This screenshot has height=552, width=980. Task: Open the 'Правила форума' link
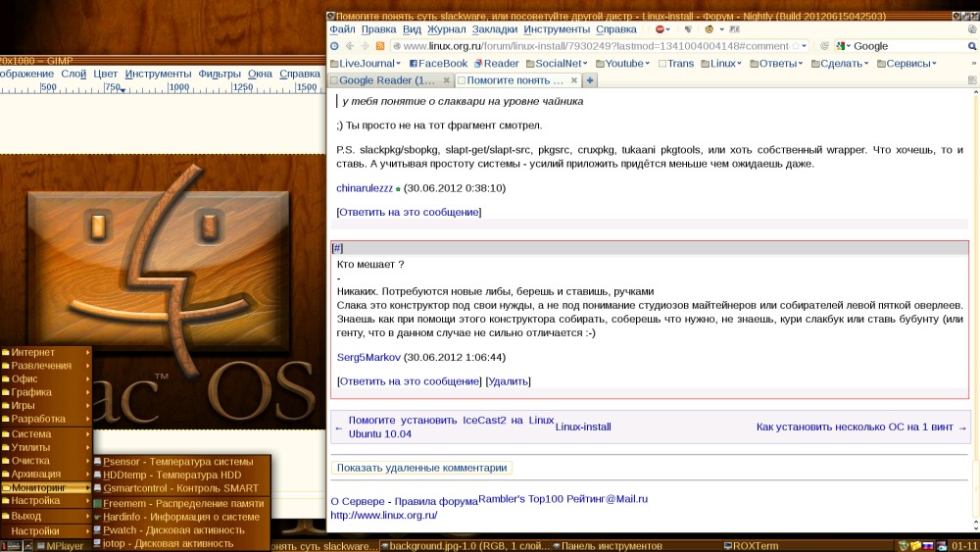click(x=436, y=501)
